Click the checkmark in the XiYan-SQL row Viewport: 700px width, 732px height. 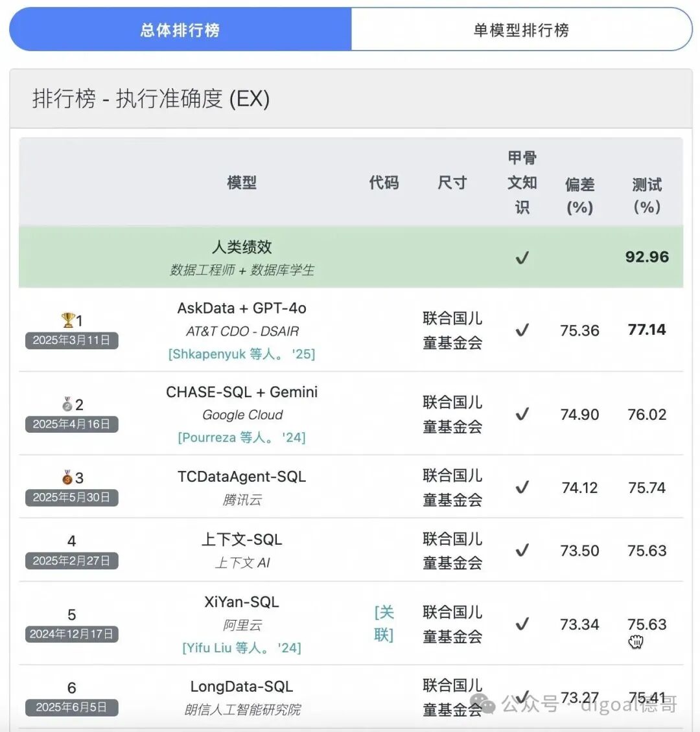[x=522, y=624]
